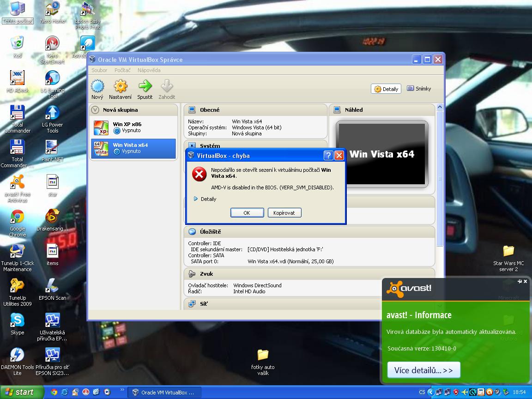Collapse the Nová skupina group chevron
Viewport: 532px width, 399px height.
[x=95, y=109]
